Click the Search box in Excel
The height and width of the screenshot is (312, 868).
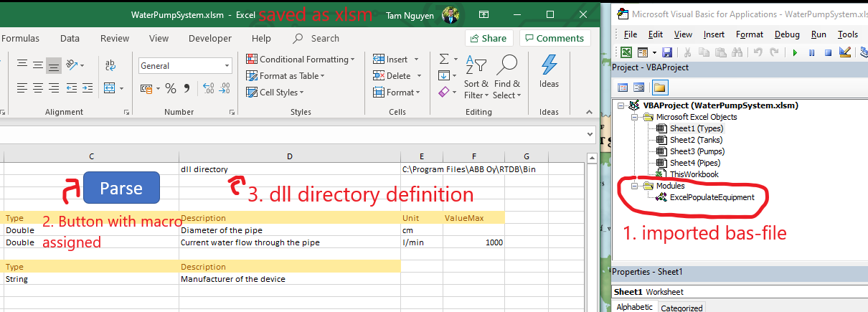coord(317,39)
